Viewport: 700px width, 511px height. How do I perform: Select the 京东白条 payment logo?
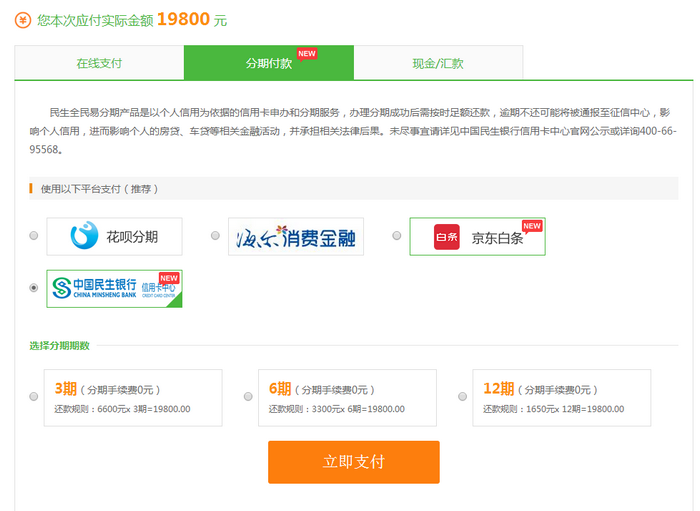click(477, 237)
